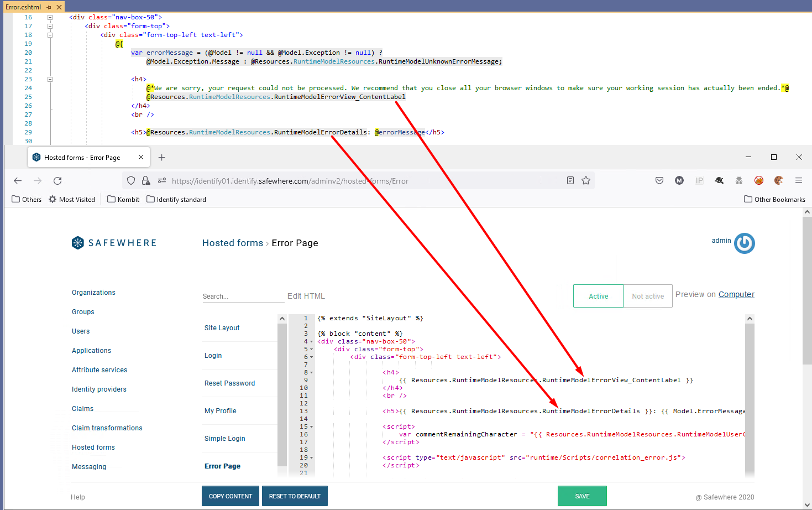Screen dimensions: 812x510
Task: Fold the script block at line 15
Action: [x=312, y=427]
